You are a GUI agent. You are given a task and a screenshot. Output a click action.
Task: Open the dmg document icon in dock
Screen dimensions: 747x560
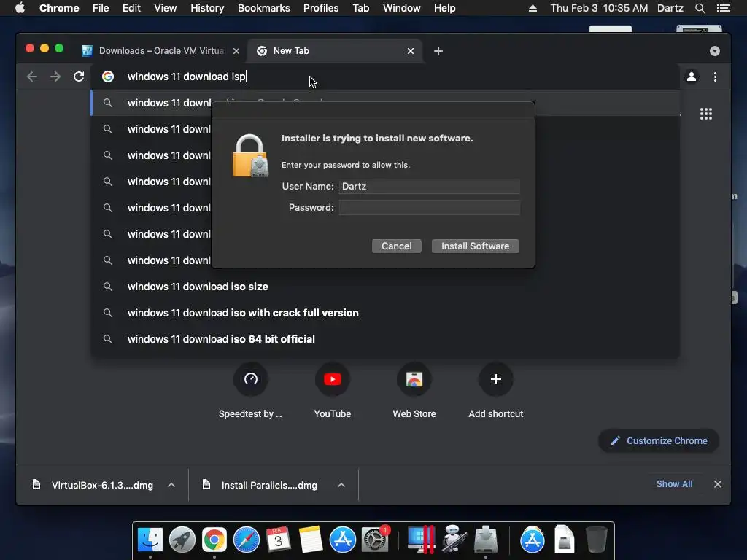tap(564, 540)
